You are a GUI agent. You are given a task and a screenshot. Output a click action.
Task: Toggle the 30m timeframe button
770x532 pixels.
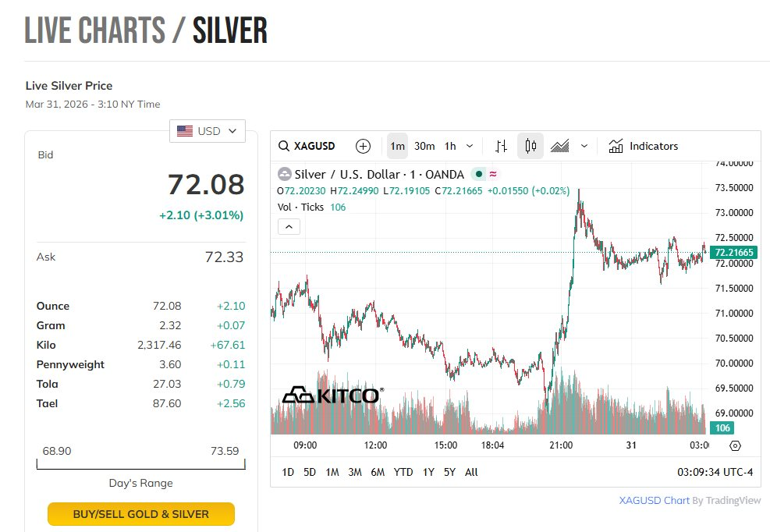[x=424, y=146]
